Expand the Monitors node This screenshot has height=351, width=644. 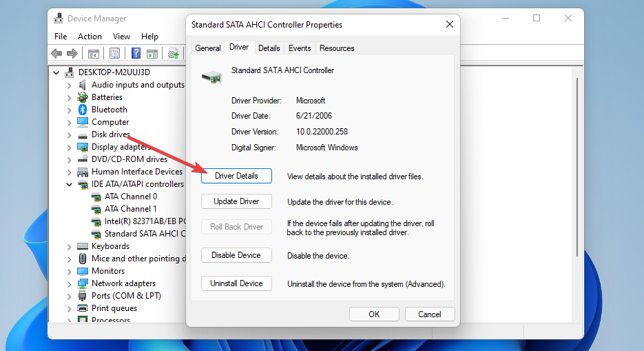[x=69, y=272]
